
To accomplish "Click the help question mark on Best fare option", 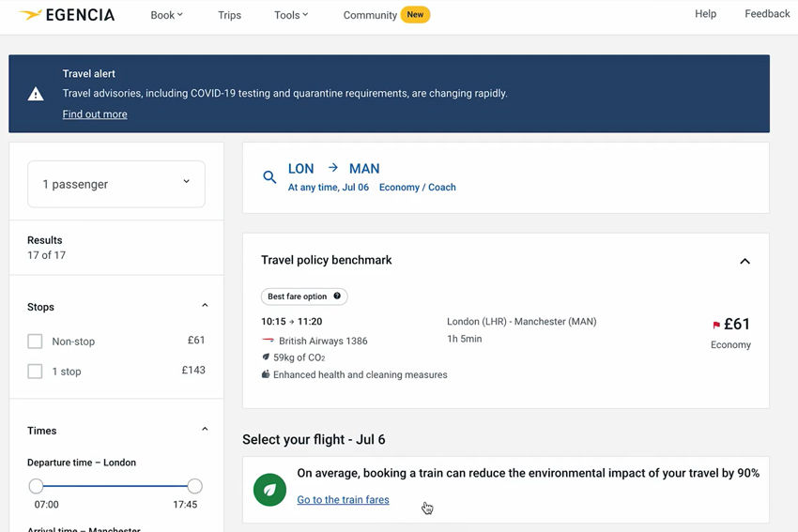I will (x=337, y=296).
